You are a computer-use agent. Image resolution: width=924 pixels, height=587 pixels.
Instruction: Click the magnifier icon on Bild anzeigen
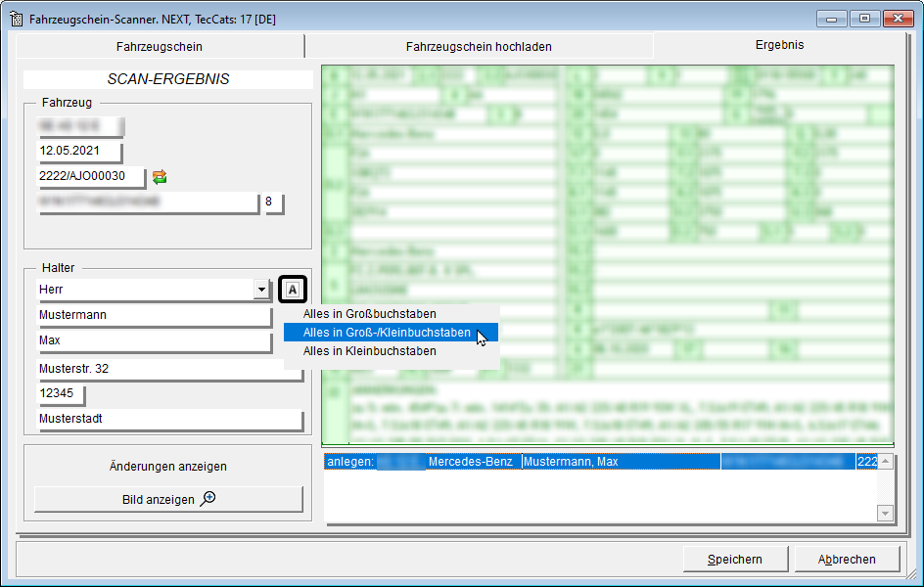point(208,499)
